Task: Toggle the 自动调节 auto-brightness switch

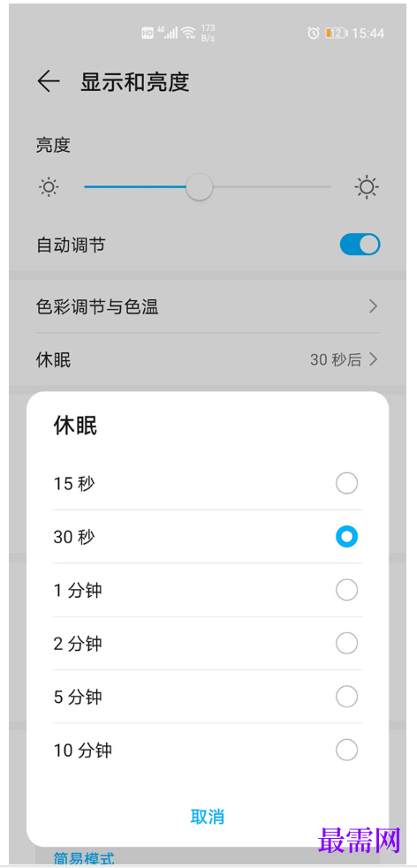Action: point(360,244)
